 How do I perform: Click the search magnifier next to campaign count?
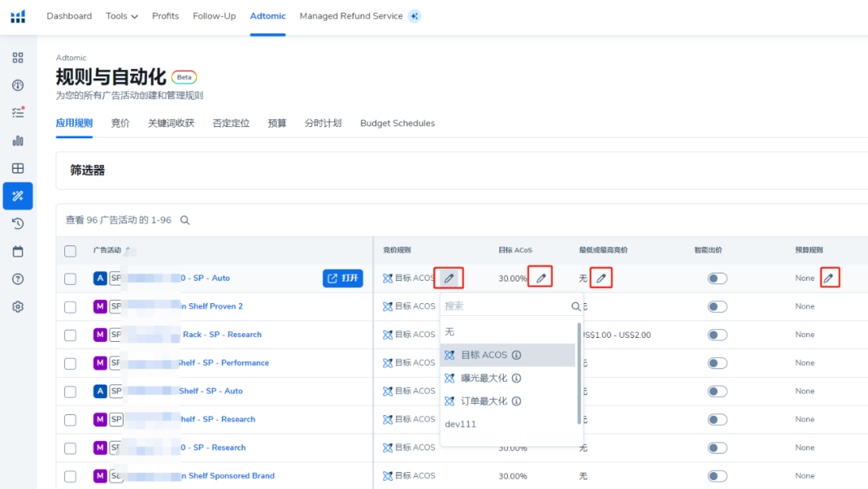click(x=185, y=220)
